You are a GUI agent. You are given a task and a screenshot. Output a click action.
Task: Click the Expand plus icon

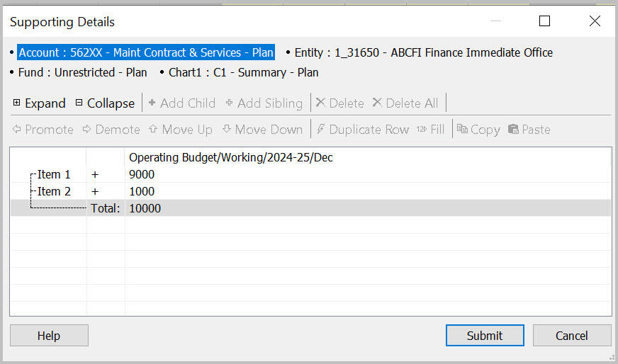point(16,103)
